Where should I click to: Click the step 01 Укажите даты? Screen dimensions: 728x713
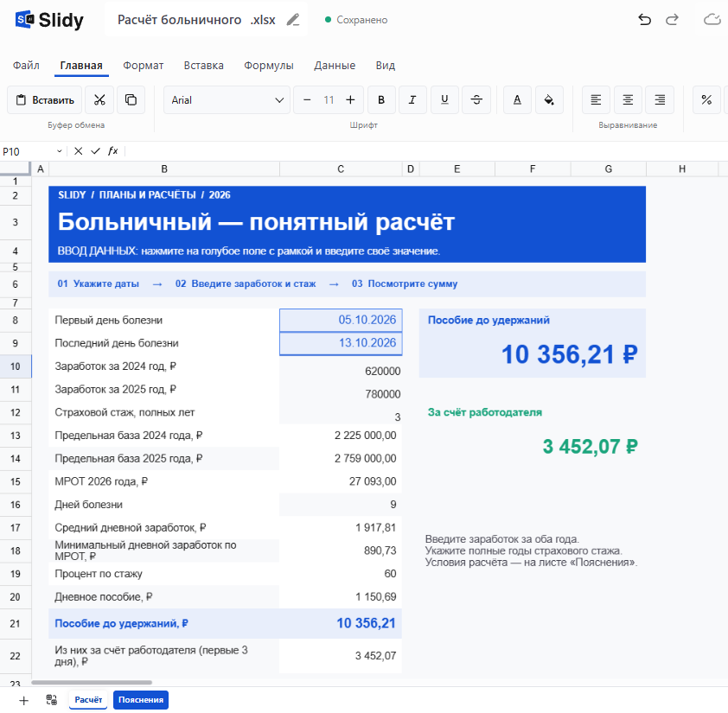pos(98,283)
